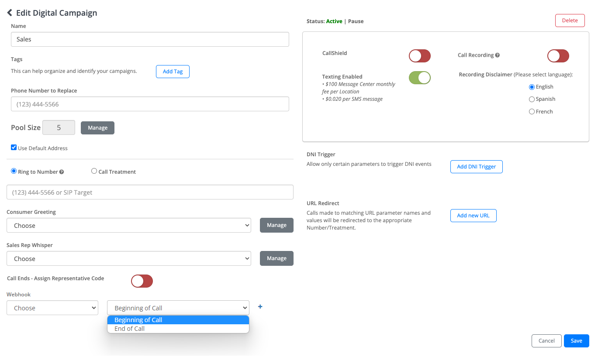The width and height of the screenshot is (605, 364).
Task: Open the Consumer Greeting dropdown
Action: 129,226
